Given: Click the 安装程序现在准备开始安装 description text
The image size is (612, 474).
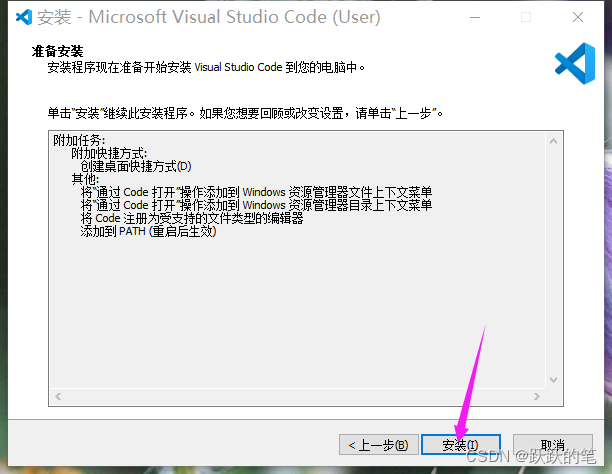Looking at the screenshot, I should pyautogui.click(x=206, y=67).
